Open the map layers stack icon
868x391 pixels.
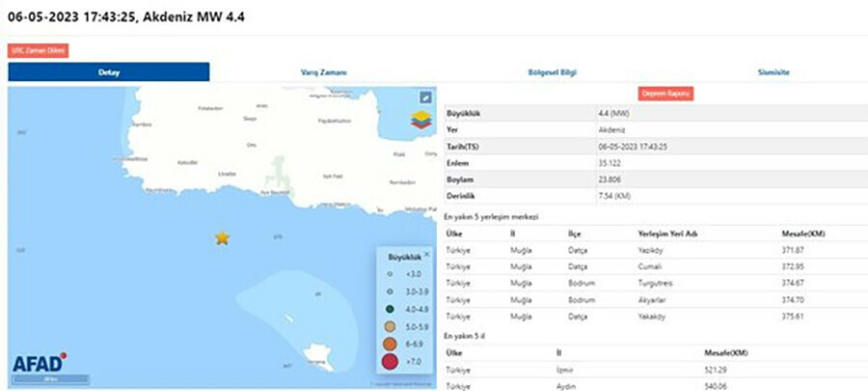click(x=421, y=121)
